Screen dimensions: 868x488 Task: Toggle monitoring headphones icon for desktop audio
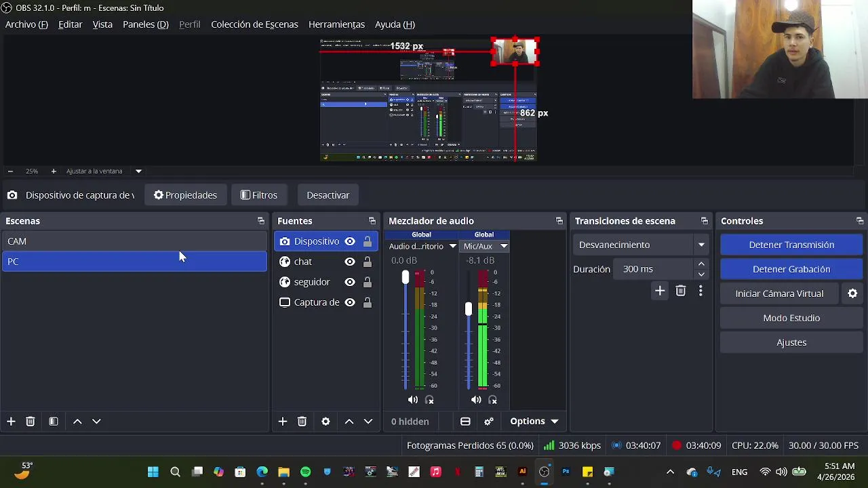click(x=429, y=400)
